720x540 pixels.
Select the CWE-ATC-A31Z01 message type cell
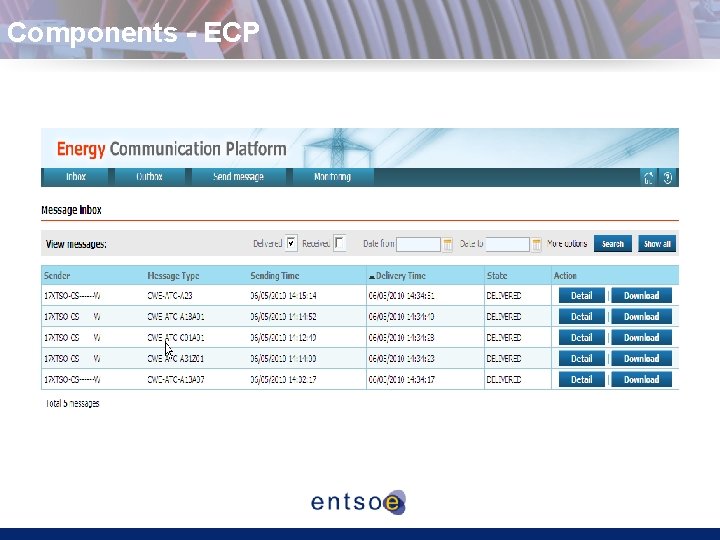[175, 359]
